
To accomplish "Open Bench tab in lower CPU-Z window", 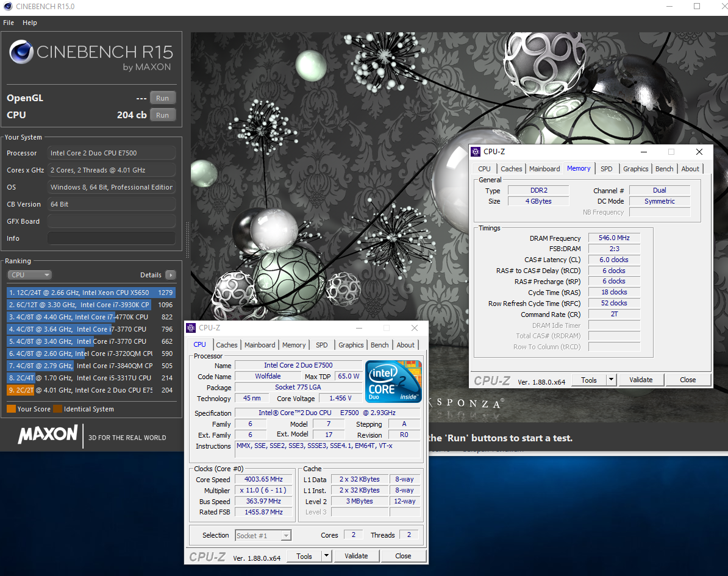I will click(x=380, y=345).
